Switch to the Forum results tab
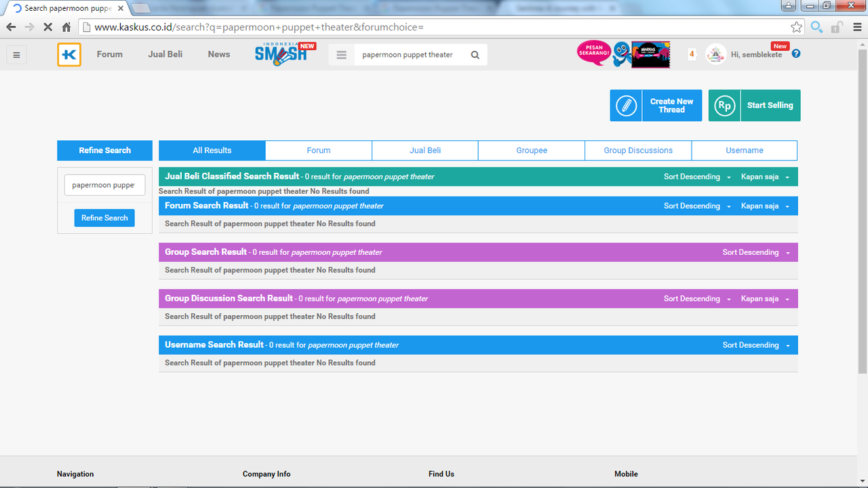 click(x=319, y=150)
